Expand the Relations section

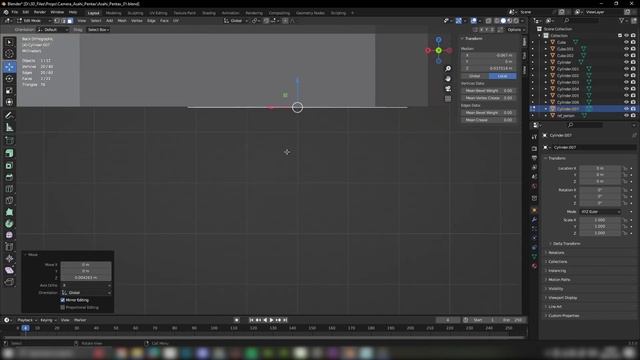click(x=556, y=253)
